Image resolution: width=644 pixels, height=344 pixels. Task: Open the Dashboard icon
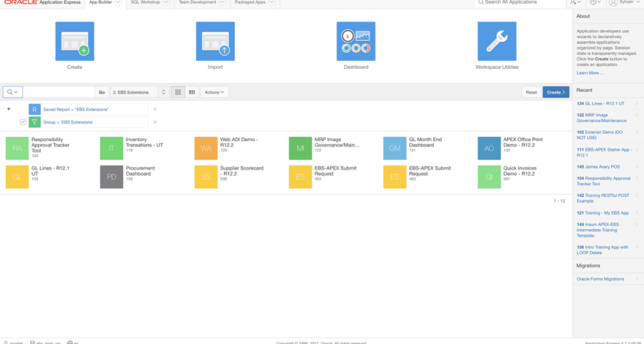pos(356,41)
